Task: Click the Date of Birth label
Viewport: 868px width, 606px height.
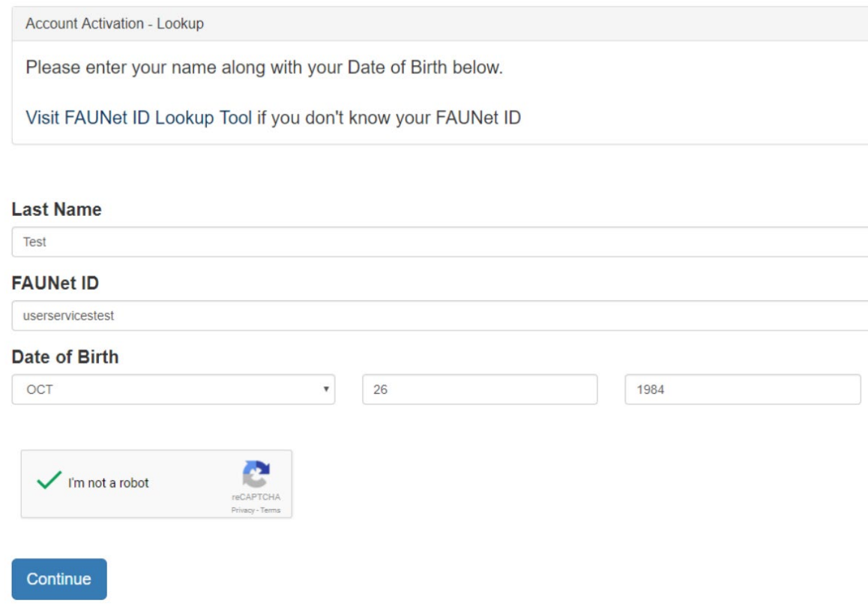Action: (x=65, y=357)
